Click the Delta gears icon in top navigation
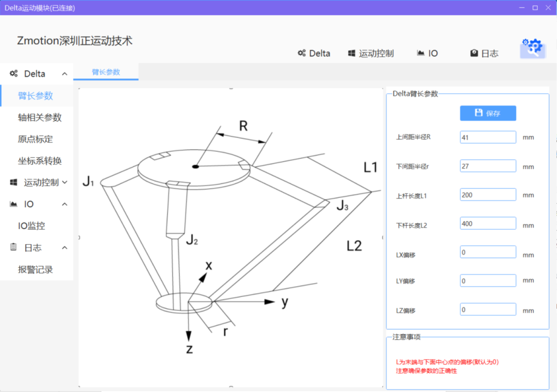 (302, 53)
